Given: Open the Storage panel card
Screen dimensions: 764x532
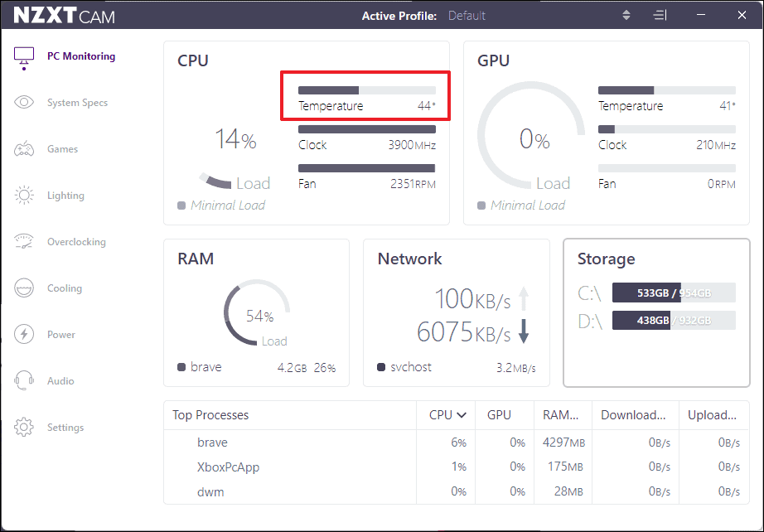Looking at the screenshot, I should (656, 312).
